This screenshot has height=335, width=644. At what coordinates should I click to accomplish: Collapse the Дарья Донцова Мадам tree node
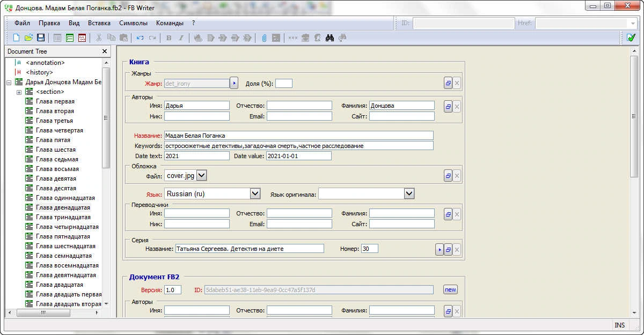8,83
